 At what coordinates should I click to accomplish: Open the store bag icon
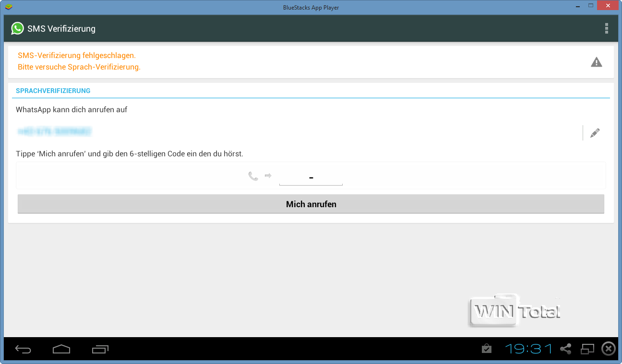(487, 349)
